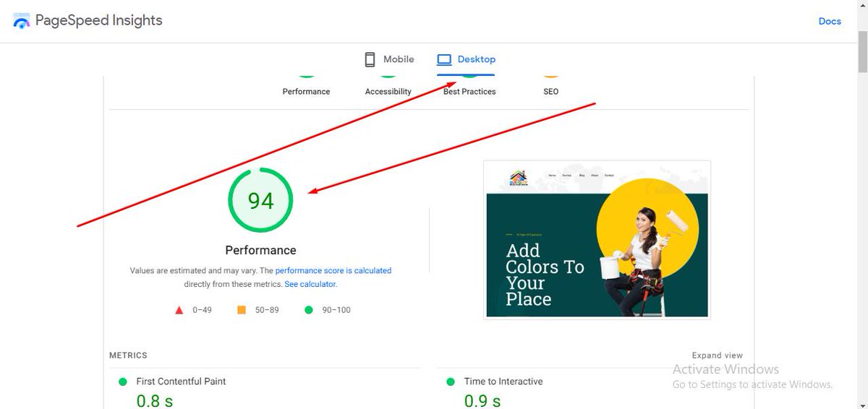Jump to the Accessibility score
Screen dimensions: 868x409
(x=388, y=92)
